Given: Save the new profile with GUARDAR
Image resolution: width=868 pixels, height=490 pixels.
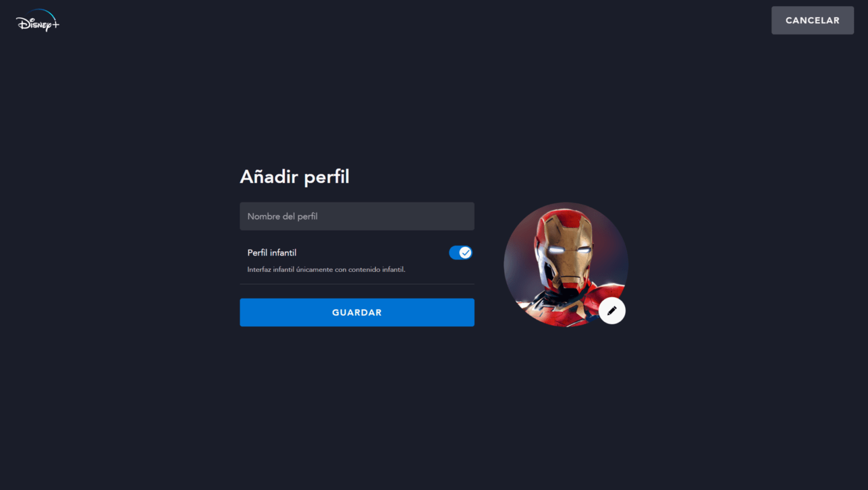Looking at the screenshot, I should coord(357,312).
